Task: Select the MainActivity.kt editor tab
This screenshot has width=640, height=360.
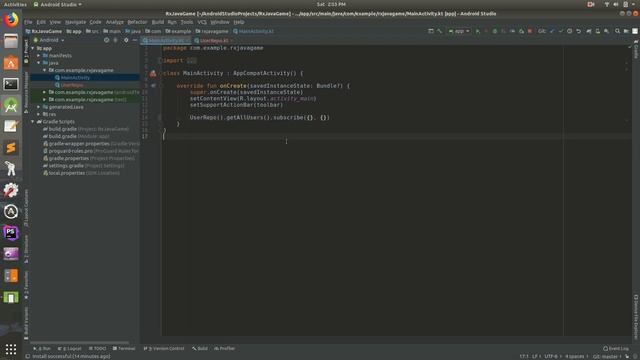Action: 166,40
